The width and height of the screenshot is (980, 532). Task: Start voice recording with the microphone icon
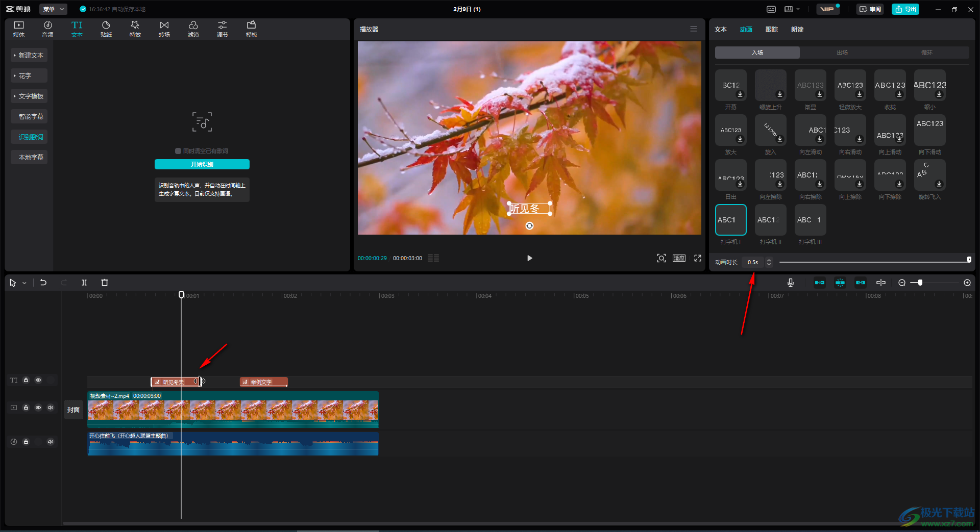click(x=791, y=283)
